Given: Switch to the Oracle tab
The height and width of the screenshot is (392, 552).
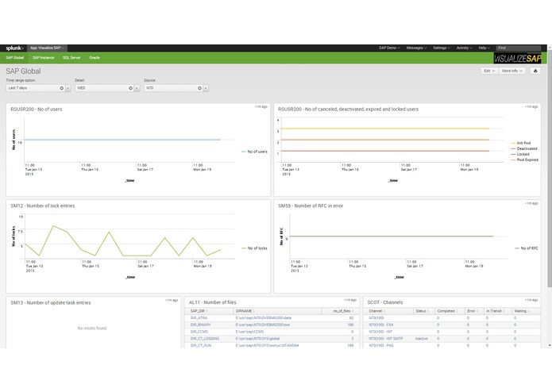Looking at the screenshot, I should point(95,58).
